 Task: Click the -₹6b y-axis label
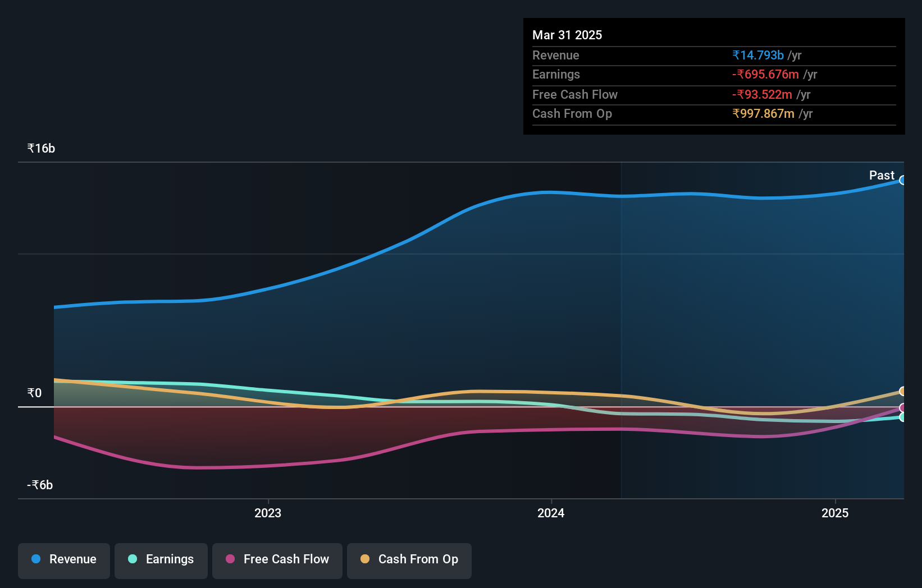point(40,485)
